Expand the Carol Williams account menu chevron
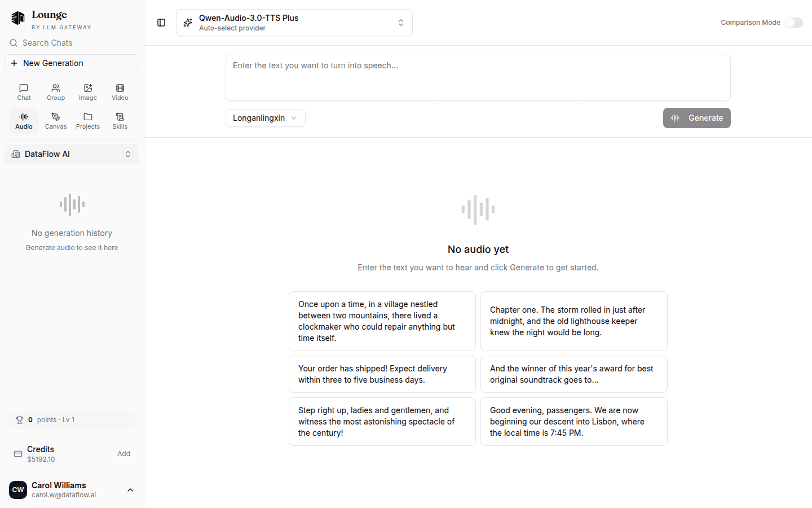812x508 pixels. (x=130, y=490)
